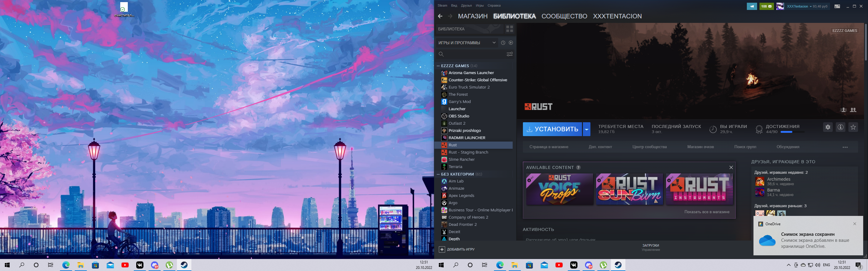Click the XXXTentacion profile avatar
Viewport: 868px width, 271px height.
780,6
